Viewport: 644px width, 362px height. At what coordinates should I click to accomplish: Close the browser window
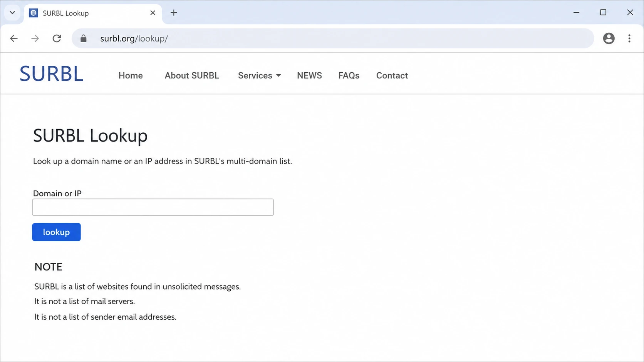click(630, 13)
